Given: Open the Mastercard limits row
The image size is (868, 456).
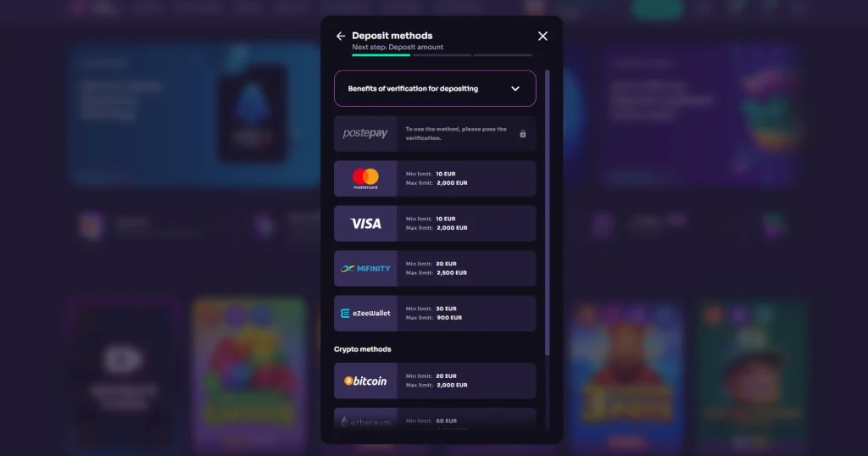Looking at the screenshot, I should pyautogui.click(x=435, y=179).
